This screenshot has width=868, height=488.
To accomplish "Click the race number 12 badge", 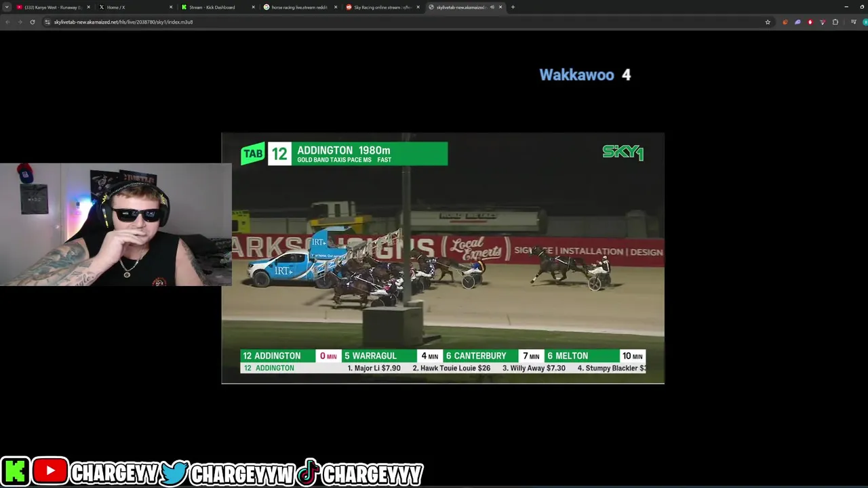I will [x=279, y=154].
